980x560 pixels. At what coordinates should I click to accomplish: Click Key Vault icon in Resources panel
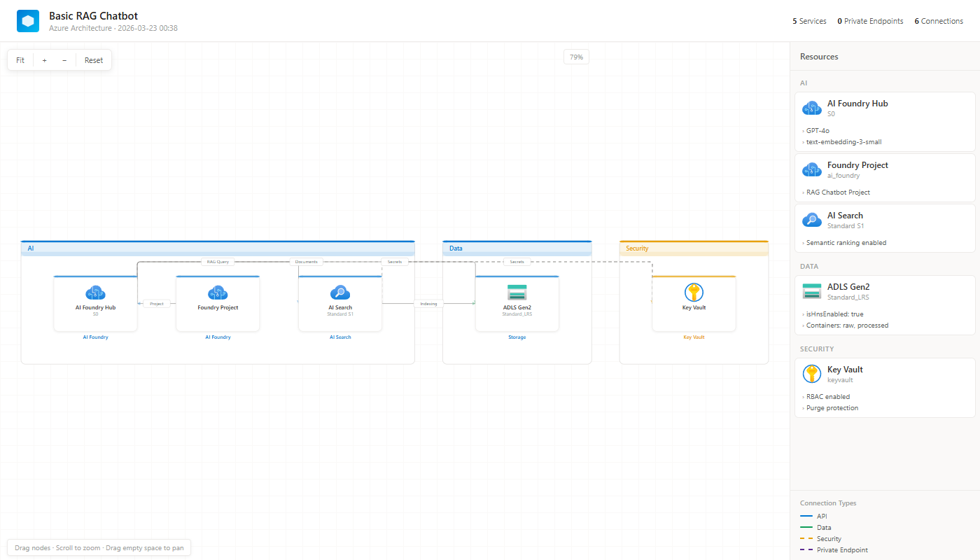point(812,374)
